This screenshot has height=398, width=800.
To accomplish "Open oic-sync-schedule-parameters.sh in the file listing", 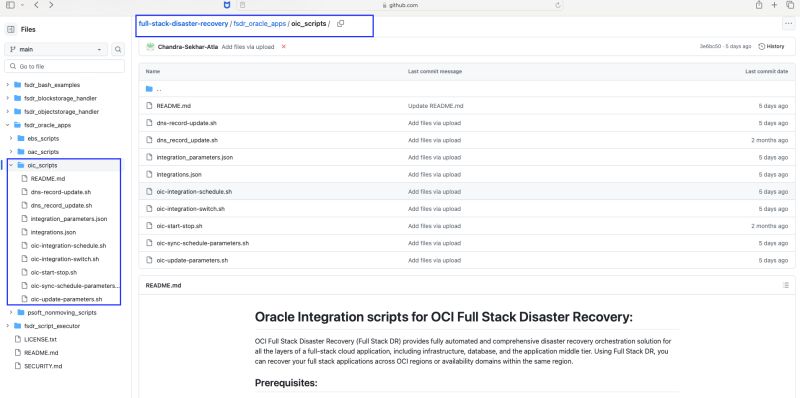I will click(203, 243).
